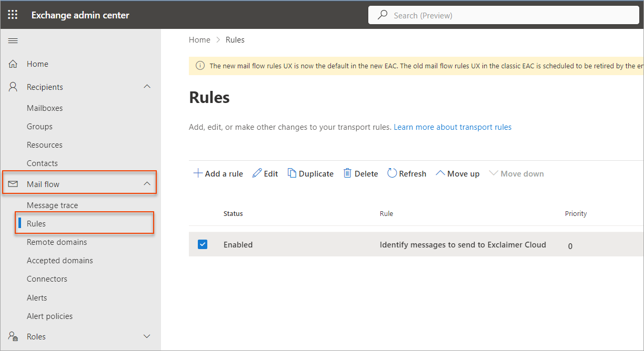Click into the Search (Preview) field

(505, 15)
